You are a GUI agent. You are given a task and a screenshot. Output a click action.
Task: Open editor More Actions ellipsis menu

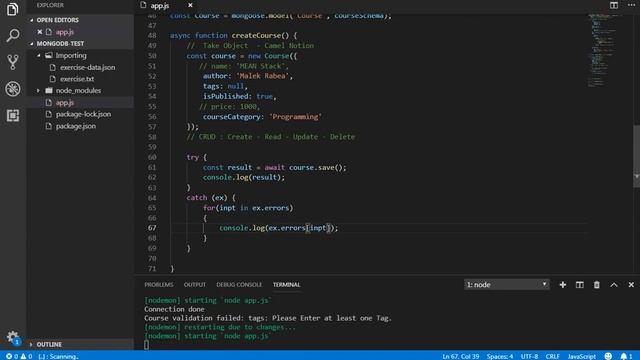[x=631, y=5]
